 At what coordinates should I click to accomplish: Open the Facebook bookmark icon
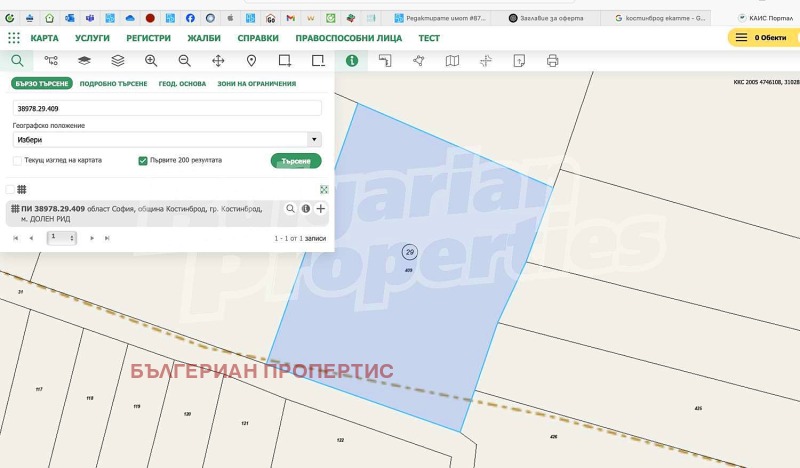190,18
